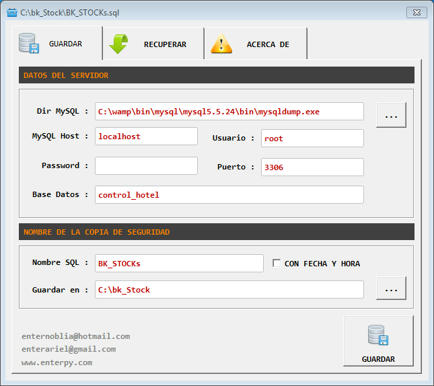Open the RECUPERAR tab
434x386 pixels.
pos(153,44)
